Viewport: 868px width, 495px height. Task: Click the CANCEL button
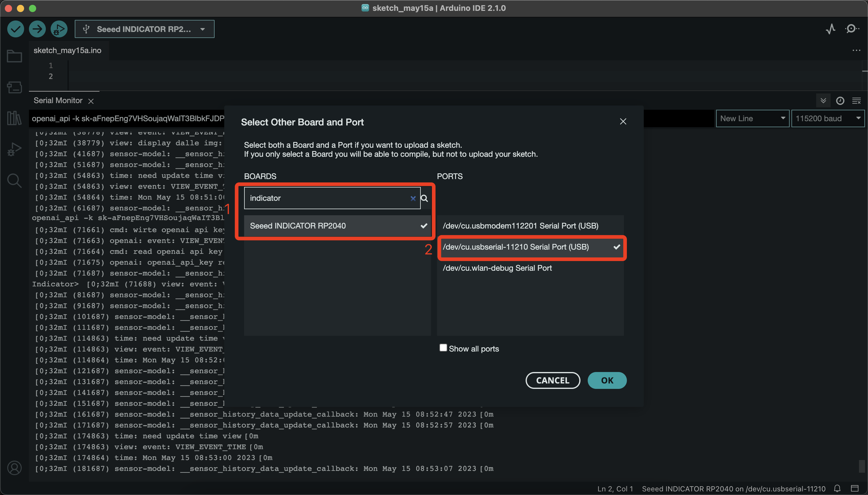[x=553, y=380]
